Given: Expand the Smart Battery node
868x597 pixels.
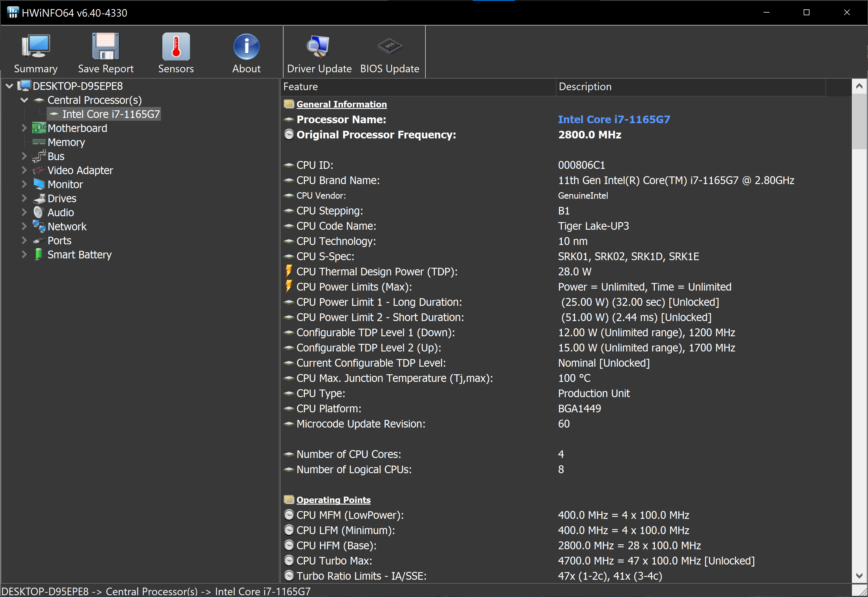Looking at the screenshot, I should coord(24,255).
